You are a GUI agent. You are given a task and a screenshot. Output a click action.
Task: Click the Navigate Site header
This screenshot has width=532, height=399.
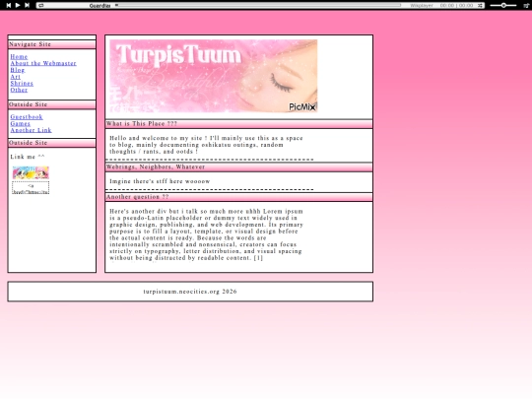tap(52, 44)
